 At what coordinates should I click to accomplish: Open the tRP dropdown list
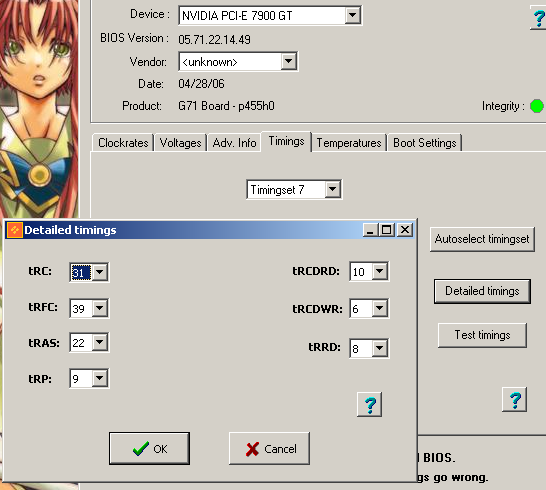tap(100, 378)
